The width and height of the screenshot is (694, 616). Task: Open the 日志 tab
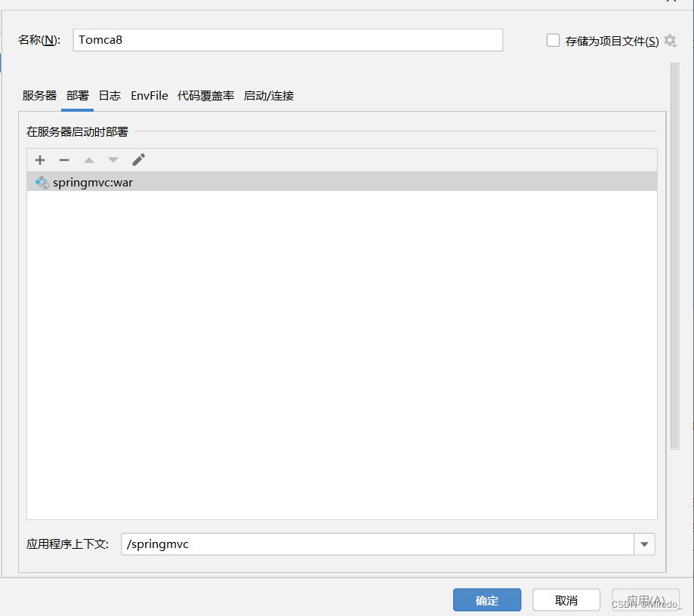tap(109, 96)
